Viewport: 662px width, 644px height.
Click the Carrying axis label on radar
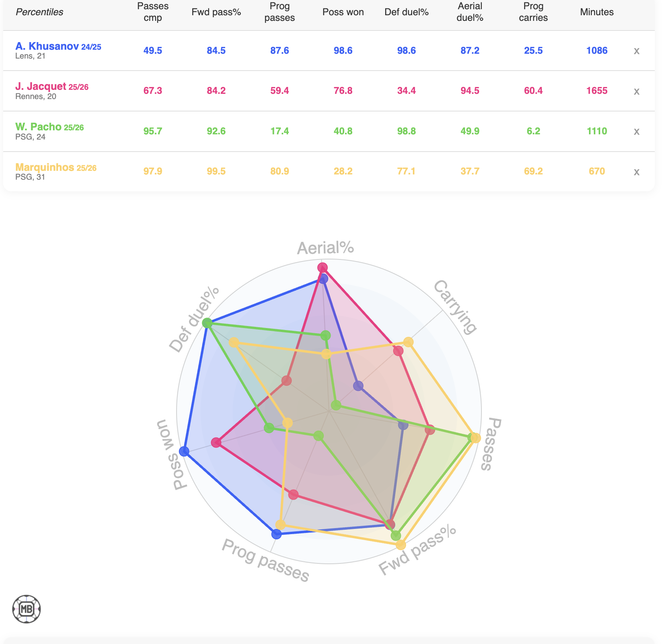coord(455,307)
